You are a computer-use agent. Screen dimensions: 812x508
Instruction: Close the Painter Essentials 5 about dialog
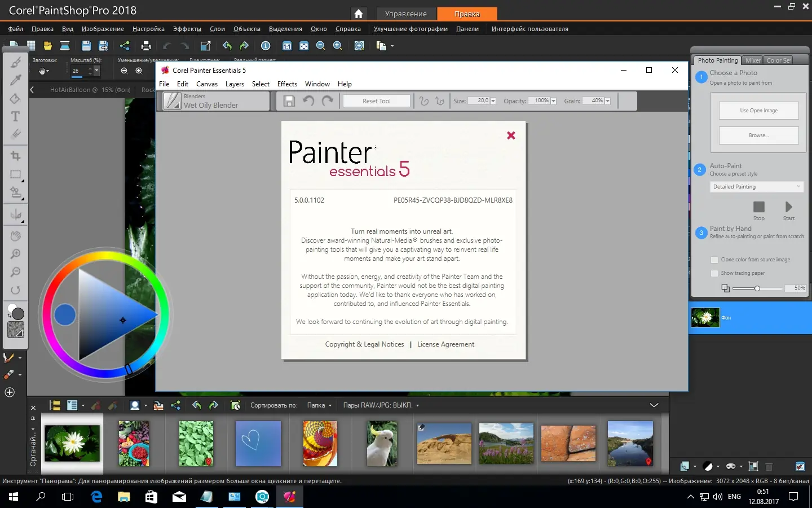click(x=511, y=135)
